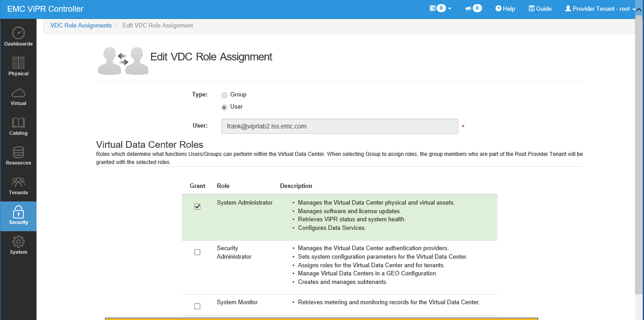This screenshot has width=644, height=320.
Task: Click the EMC ViPR Controller title
Action: pos(45,9)
